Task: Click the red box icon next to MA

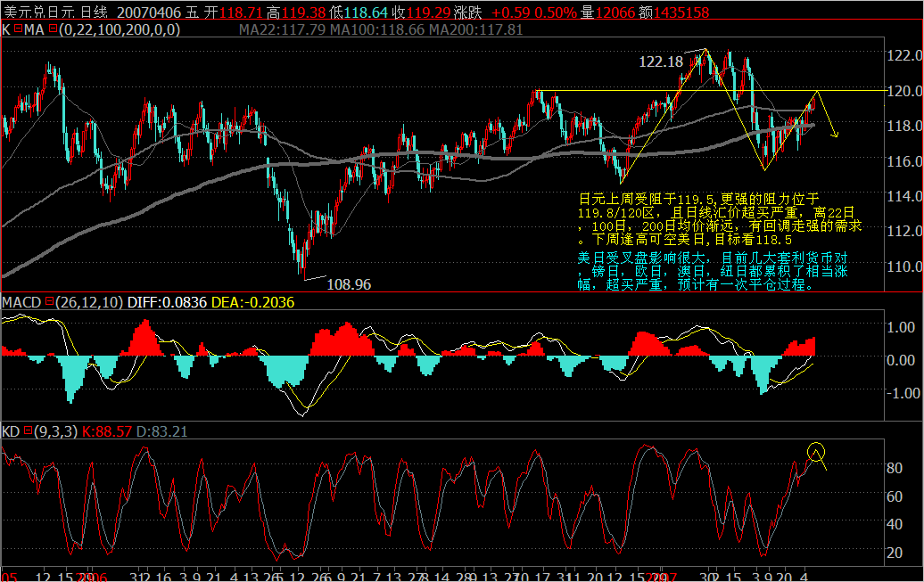Action: click(x=53, y=29)
